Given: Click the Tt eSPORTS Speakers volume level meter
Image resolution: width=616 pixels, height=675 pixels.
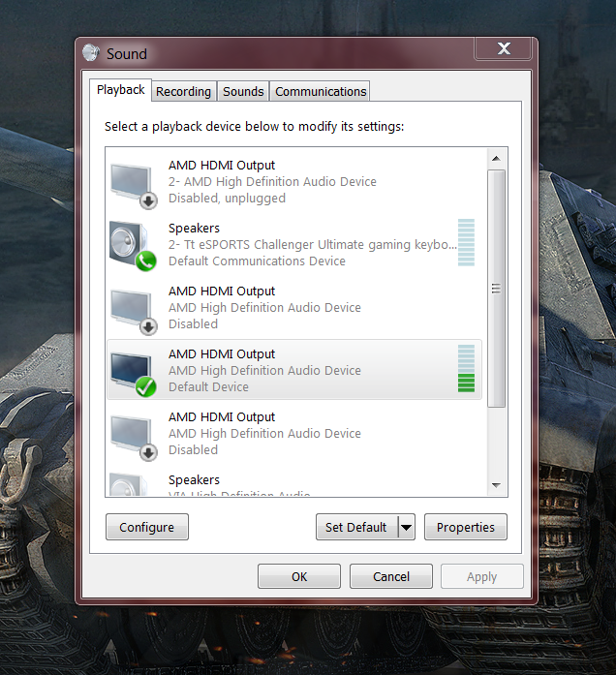Looking at the screenshot, I should pos(466,242).
